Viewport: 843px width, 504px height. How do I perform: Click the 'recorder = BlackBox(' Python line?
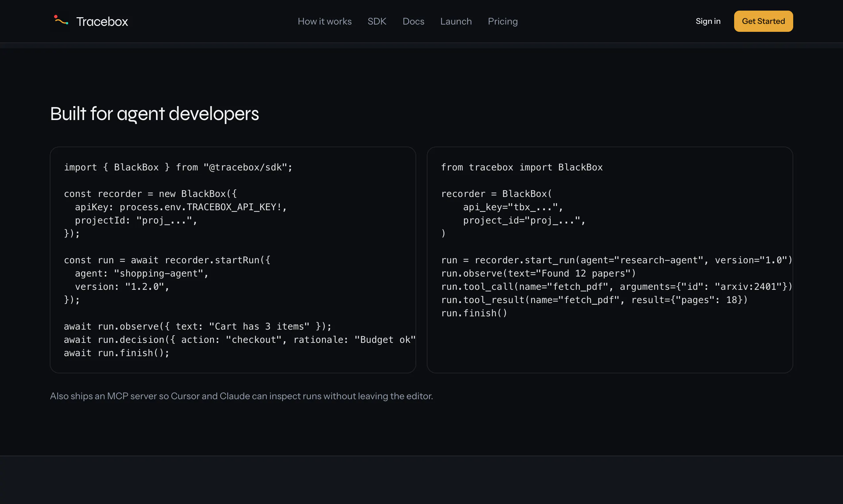[497, 194]
